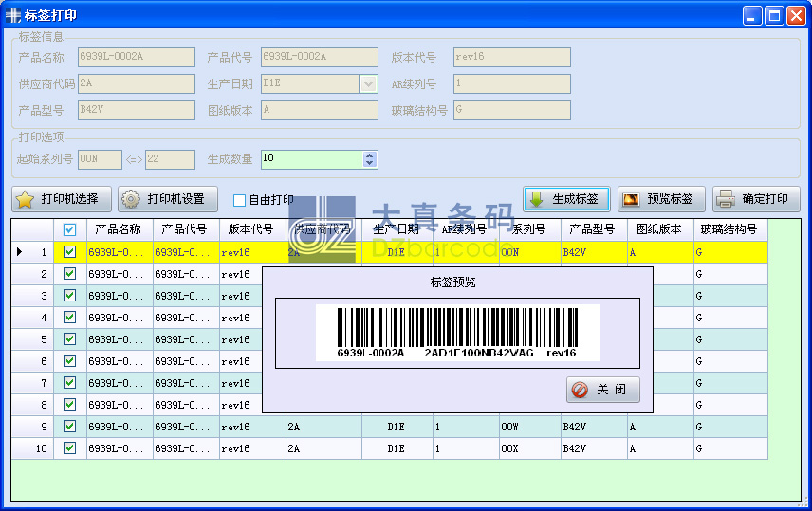Confirm printing with 确定打印
The image size is (812, 511).
[x=756, y=199]
